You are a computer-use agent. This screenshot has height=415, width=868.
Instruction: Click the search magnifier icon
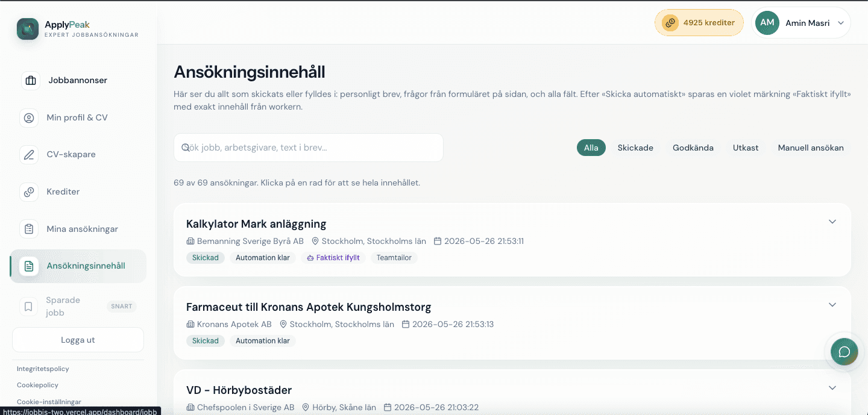coord(186,148)
